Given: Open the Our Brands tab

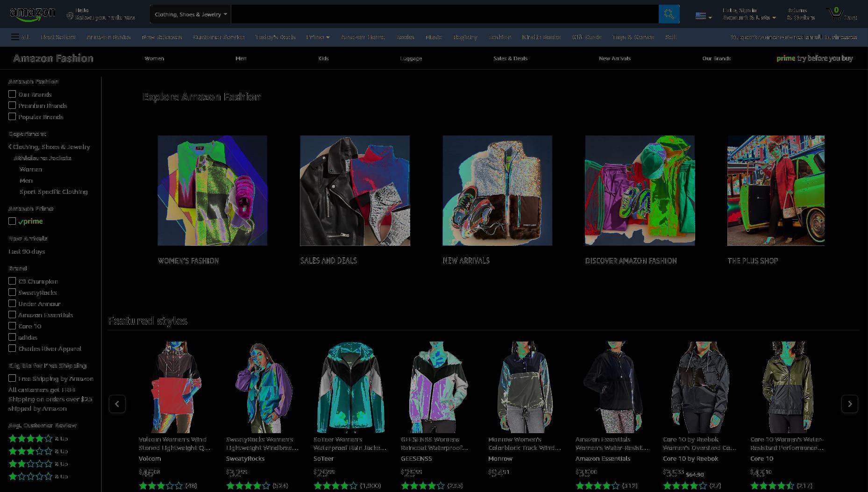Looking at the screenshot, I should pyautogui.click(x=716, y=58).
